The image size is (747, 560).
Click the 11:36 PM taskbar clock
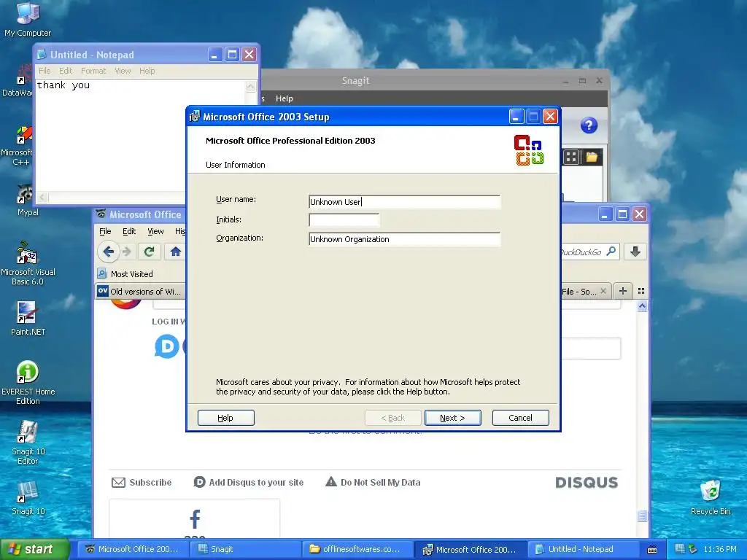tap(720, 549)
